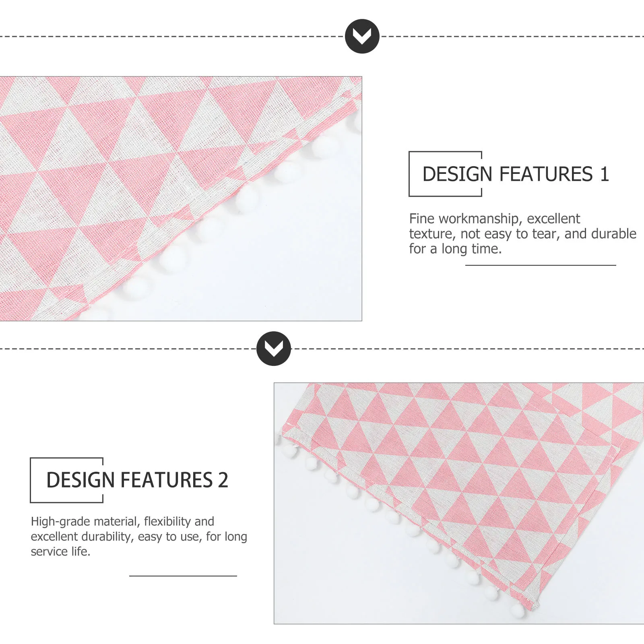Image resolution: width=644 pixels, height=644 pixels.
Task: Open the lower pink triangle tablecloth photo
Action: (459, 503)
